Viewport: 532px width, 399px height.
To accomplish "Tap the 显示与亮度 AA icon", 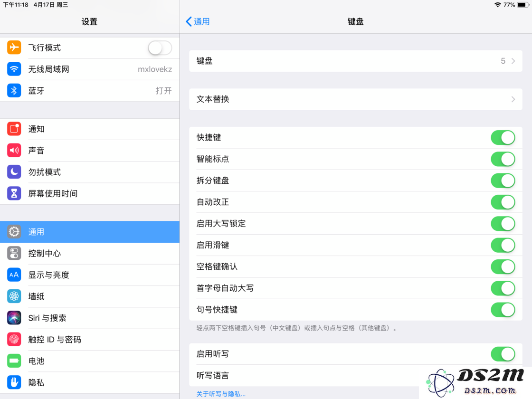I will click(14, 275).
